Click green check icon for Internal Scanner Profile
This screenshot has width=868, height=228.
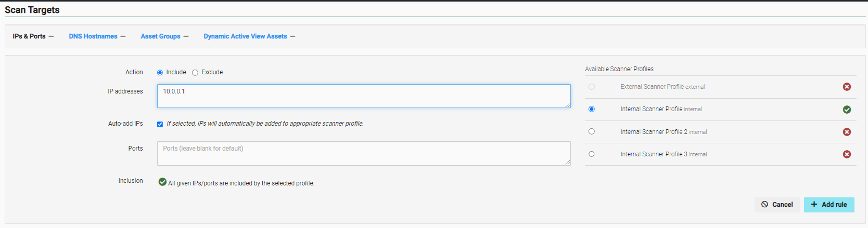[x=847, y=110]
